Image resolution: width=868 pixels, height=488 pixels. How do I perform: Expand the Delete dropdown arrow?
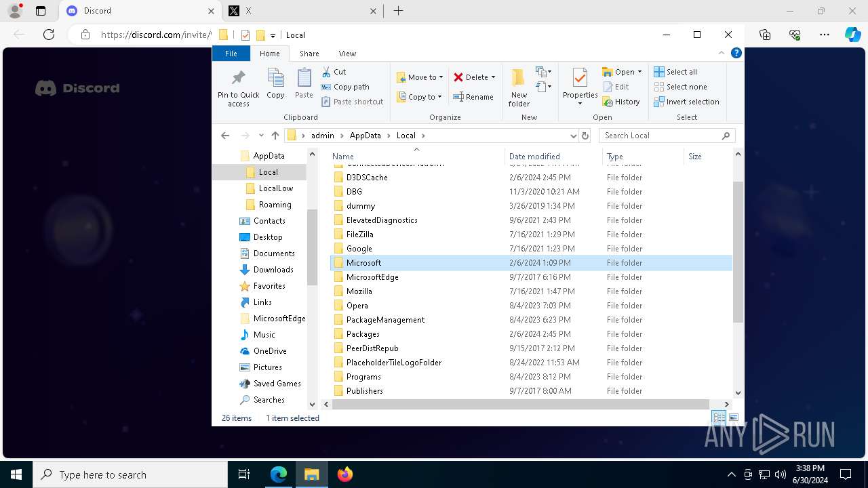(x=493, y=77)
